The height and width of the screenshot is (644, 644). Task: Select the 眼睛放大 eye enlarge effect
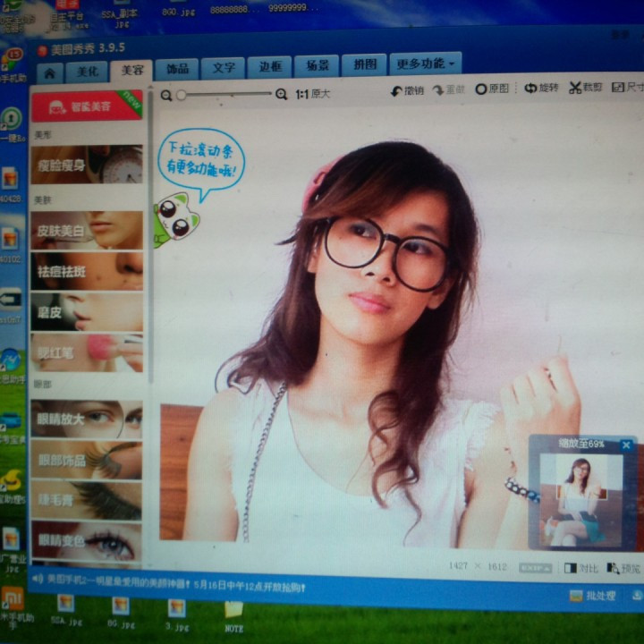[x=86, y=419]
